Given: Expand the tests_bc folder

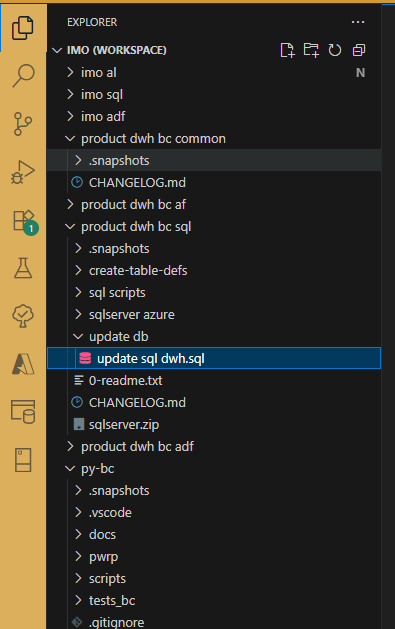Looking at the screenshot, I should tap(78, 600).
